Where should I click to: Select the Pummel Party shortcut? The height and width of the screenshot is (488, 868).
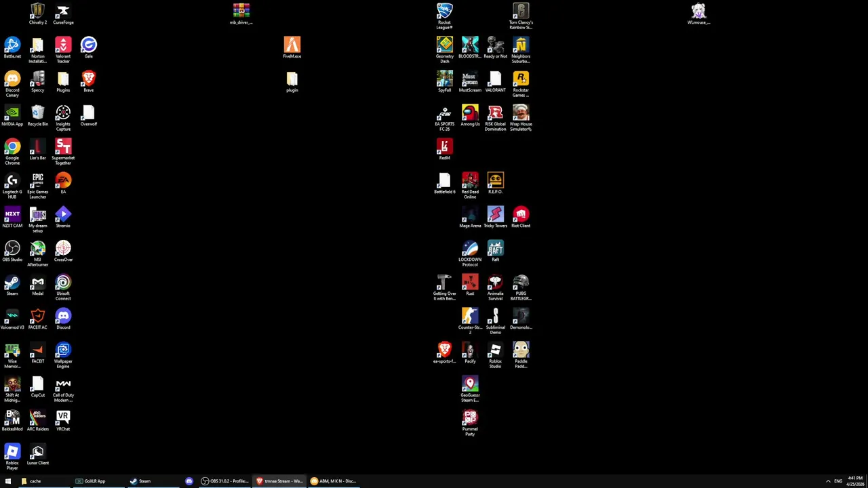point(470,422)
